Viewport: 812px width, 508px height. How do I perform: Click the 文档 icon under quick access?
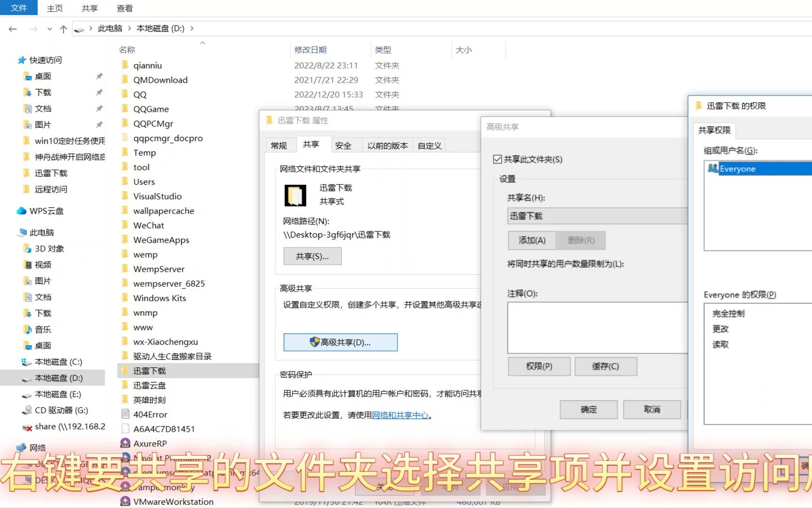click(28, 109)
